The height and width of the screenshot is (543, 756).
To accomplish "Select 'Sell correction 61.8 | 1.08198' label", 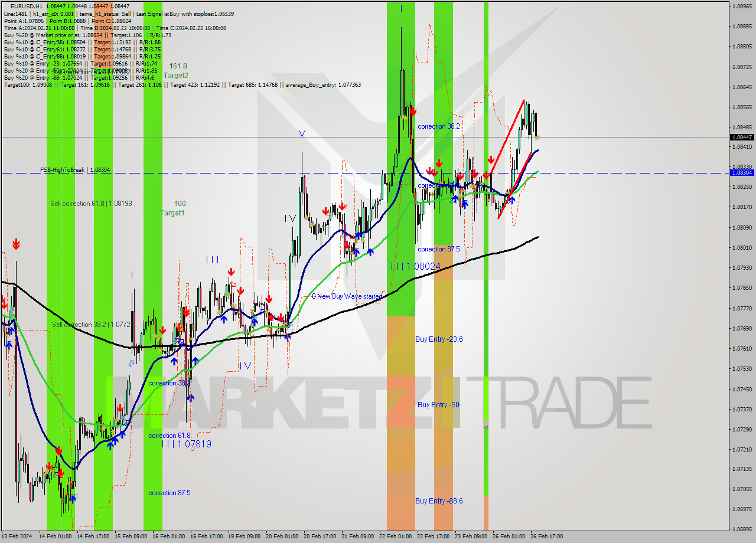I will click(91, 204).
